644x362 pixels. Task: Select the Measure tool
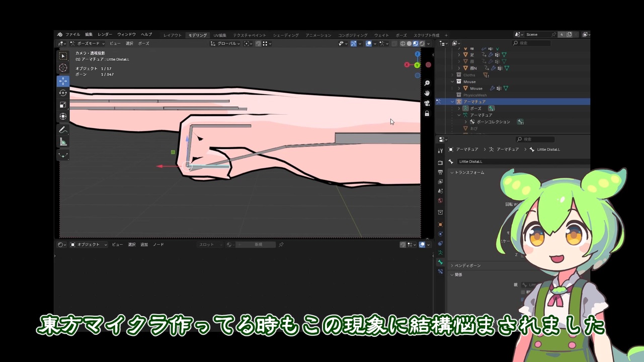click(63, 142)
